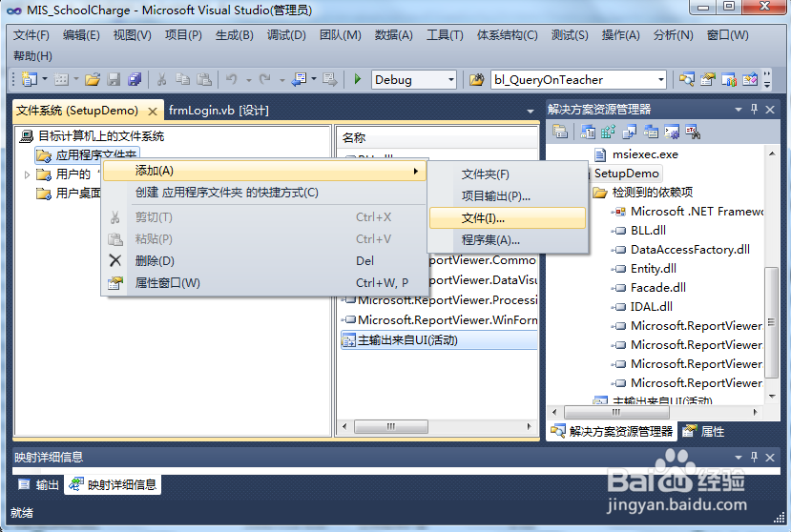
Task: Click the file list horizontal scrollbar thumb
Action: 391,426
